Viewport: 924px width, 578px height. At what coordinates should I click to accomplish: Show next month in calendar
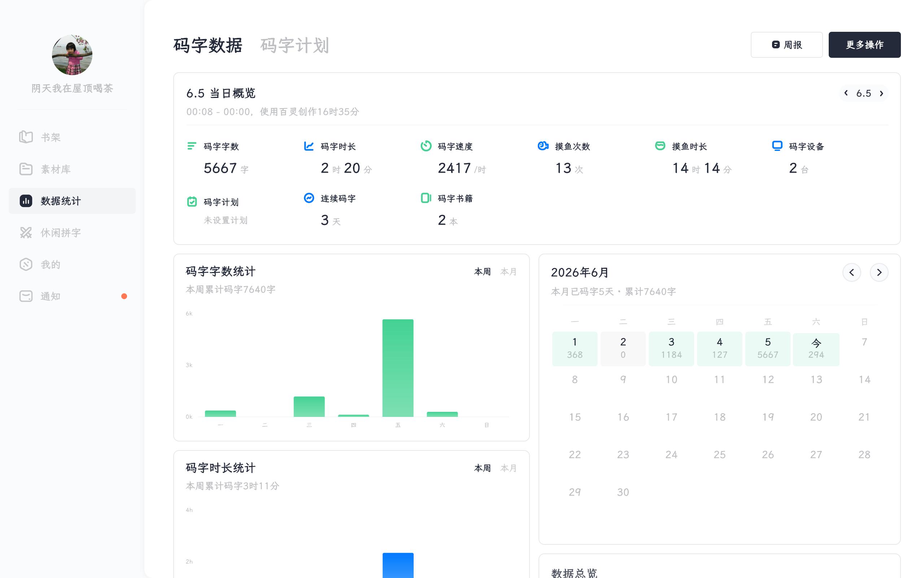(879, 272)
